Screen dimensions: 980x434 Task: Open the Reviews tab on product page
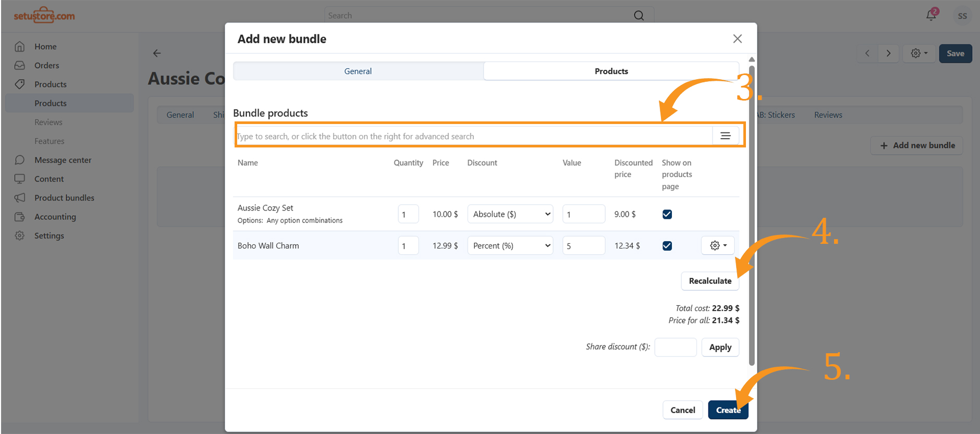click(x=828, y=115)
